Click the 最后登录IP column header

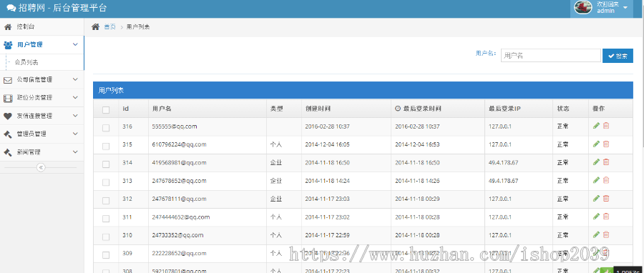(x=504, y=109)
